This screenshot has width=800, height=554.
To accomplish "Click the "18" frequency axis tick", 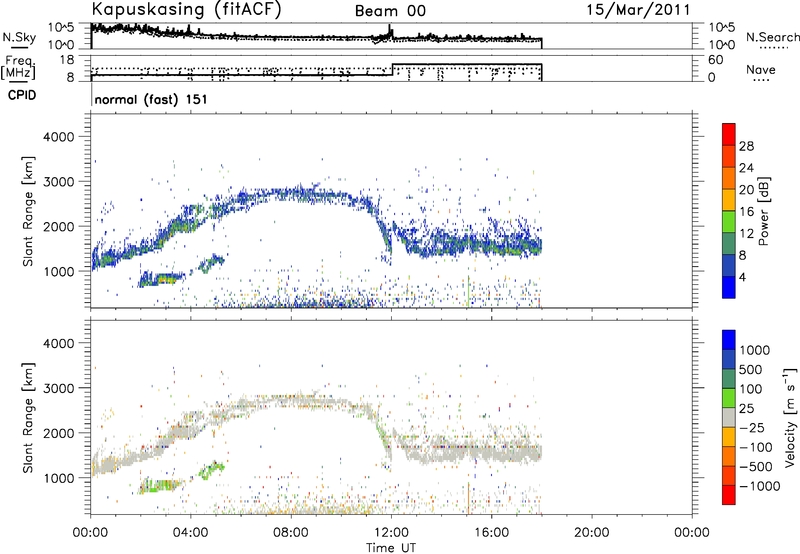I will [x=67, y=60].
